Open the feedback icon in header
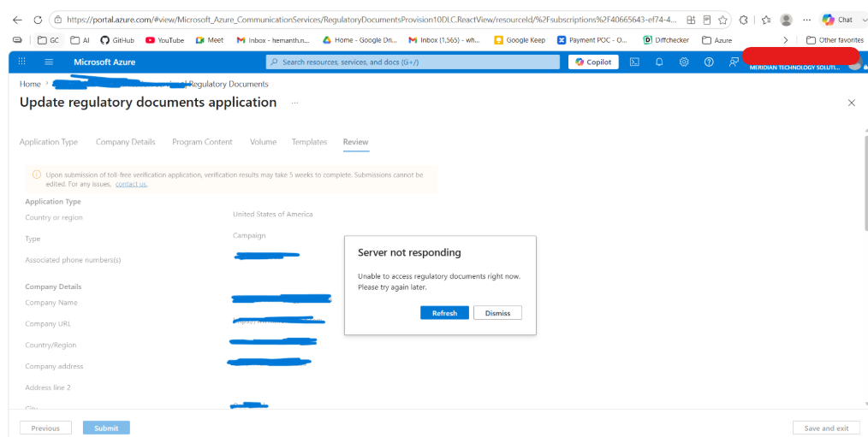Image resolution: width=868 pixels, height=437 pixels. 734,62
